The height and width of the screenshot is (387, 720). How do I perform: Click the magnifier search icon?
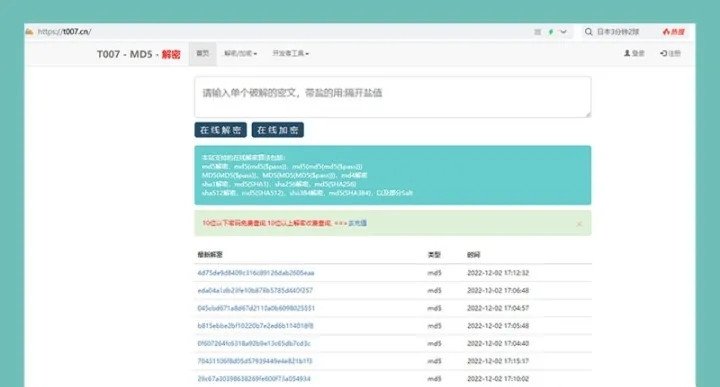(x=588, y=32)
